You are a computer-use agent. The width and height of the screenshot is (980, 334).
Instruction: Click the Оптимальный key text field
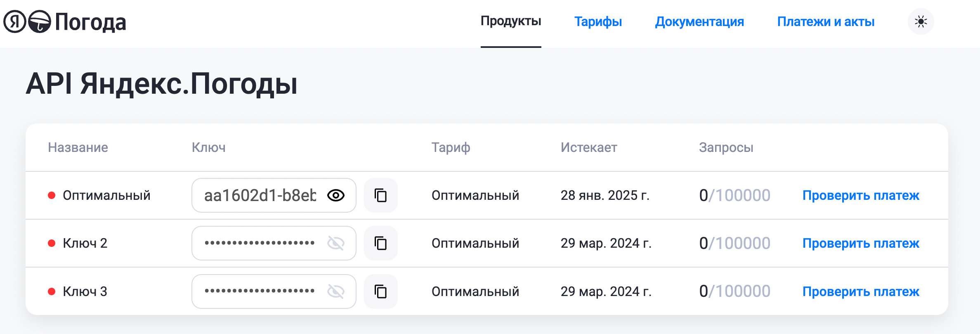(260, 195)
